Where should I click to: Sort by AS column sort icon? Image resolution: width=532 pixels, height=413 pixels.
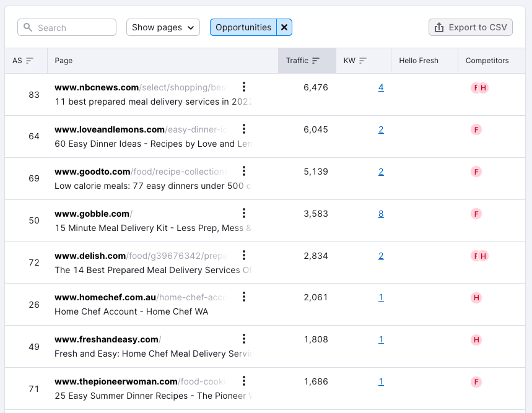click(x=30, y=61)
